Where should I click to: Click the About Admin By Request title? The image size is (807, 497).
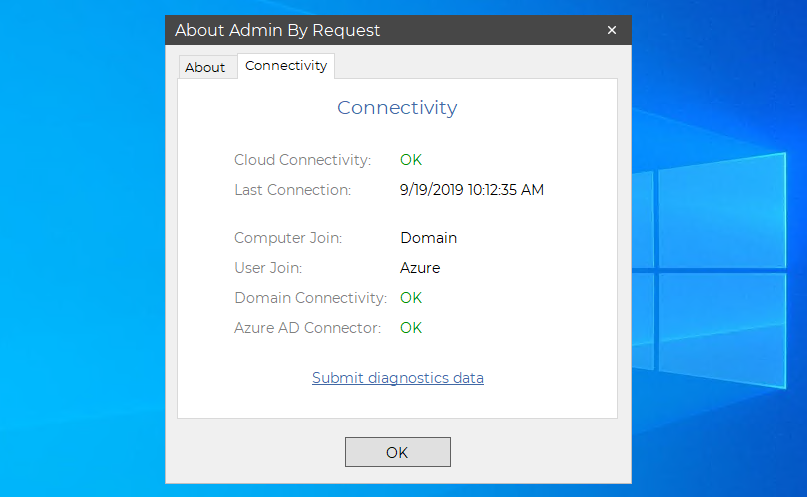click(x=277, y=30)
